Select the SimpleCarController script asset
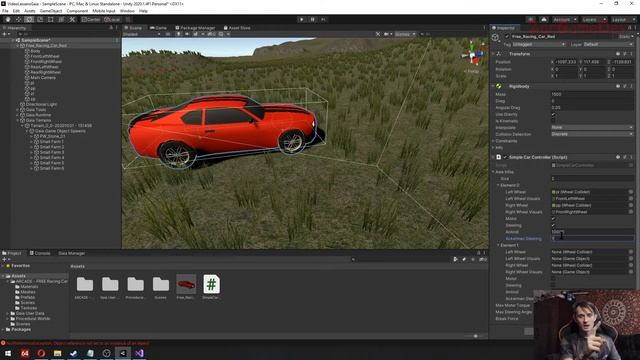The height and width of the screenshot is (360, 640). (x=211, y=284)
